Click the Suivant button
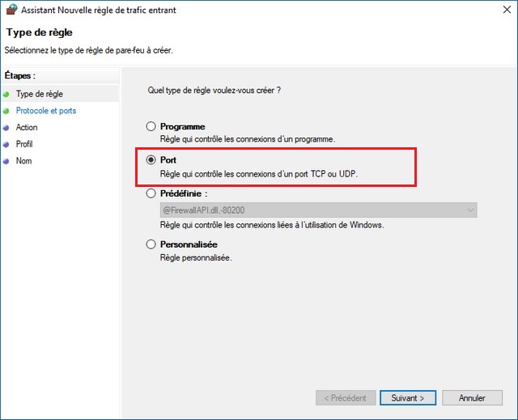 pyautogui.click(x=407, y=398)
